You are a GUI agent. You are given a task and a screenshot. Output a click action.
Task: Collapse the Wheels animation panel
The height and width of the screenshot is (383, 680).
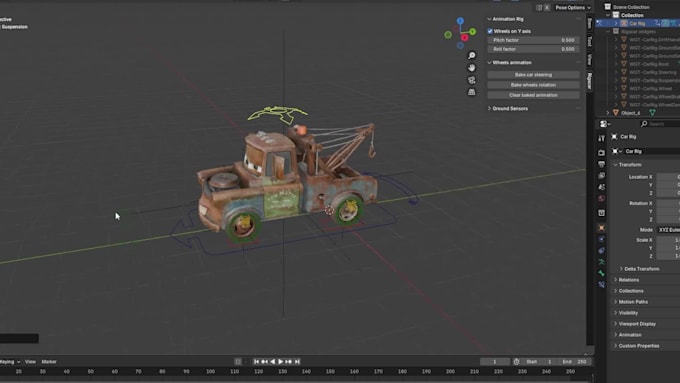(x=490, y=62)
